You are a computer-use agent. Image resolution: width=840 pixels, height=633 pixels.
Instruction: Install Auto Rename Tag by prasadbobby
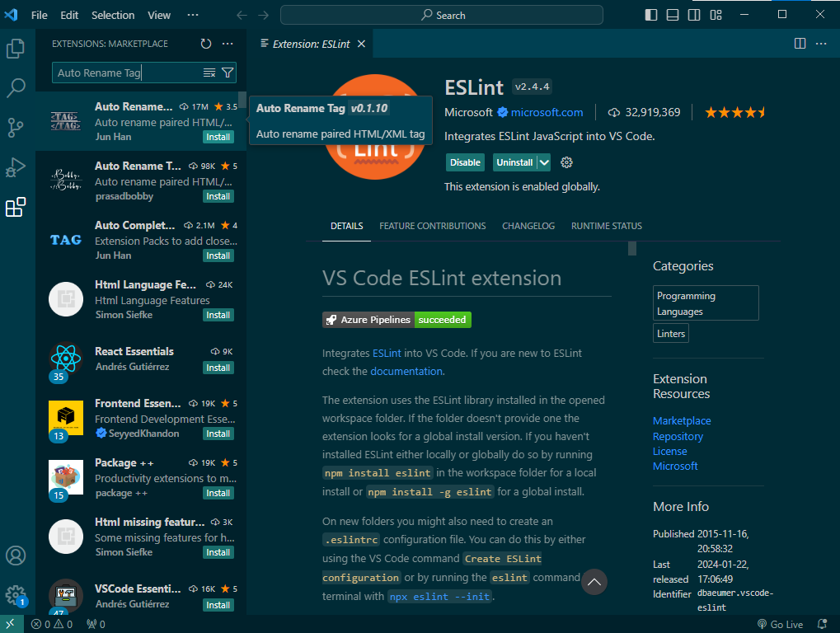coord(218,196)
